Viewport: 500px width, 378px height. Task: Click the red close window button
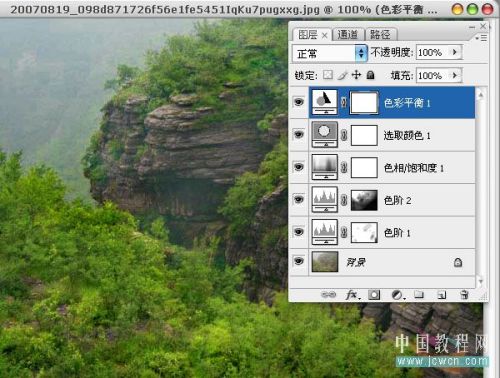pos(487,9)
